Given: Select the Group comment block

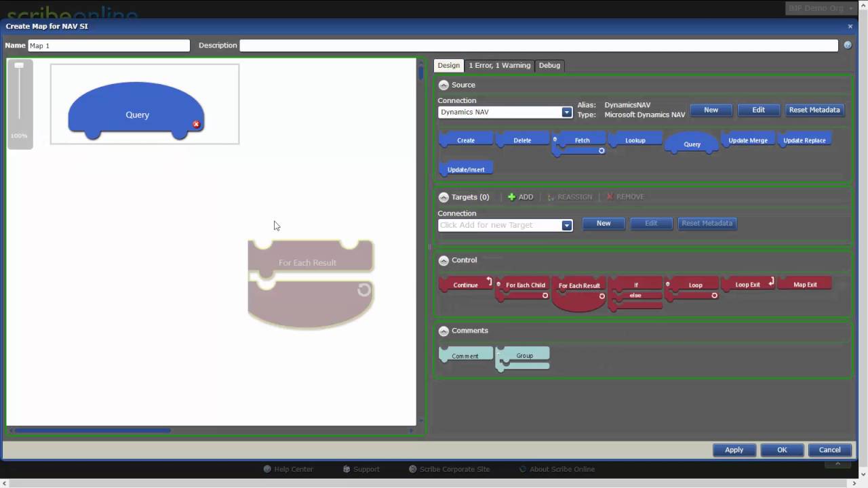Looking at the screenshot, I should [522, 359].
